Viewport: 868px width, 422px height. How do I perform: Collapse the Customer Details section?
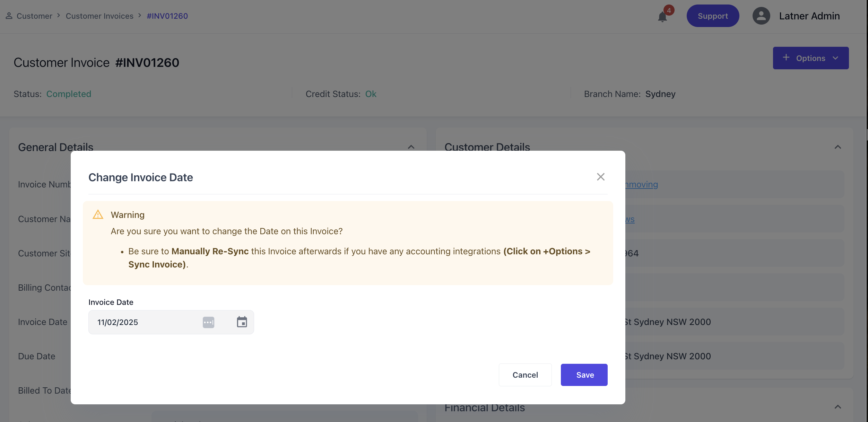[x=837, y=147]
